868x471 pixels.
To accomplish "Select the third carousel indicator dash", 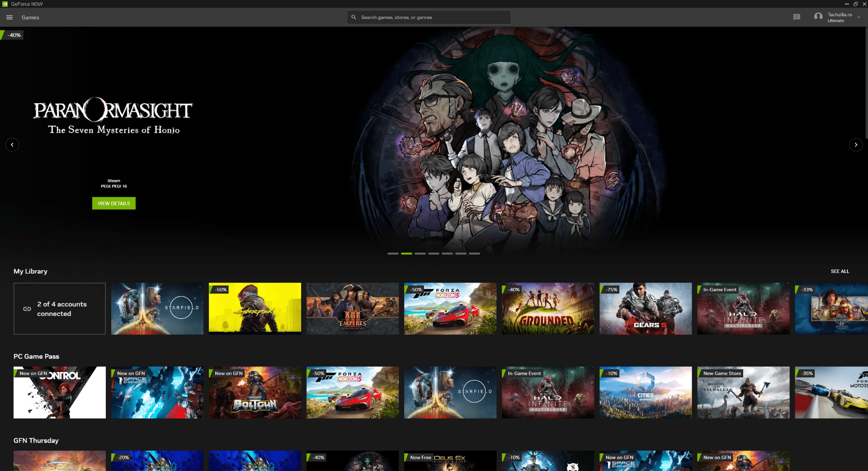I will [x=420, y=254].
